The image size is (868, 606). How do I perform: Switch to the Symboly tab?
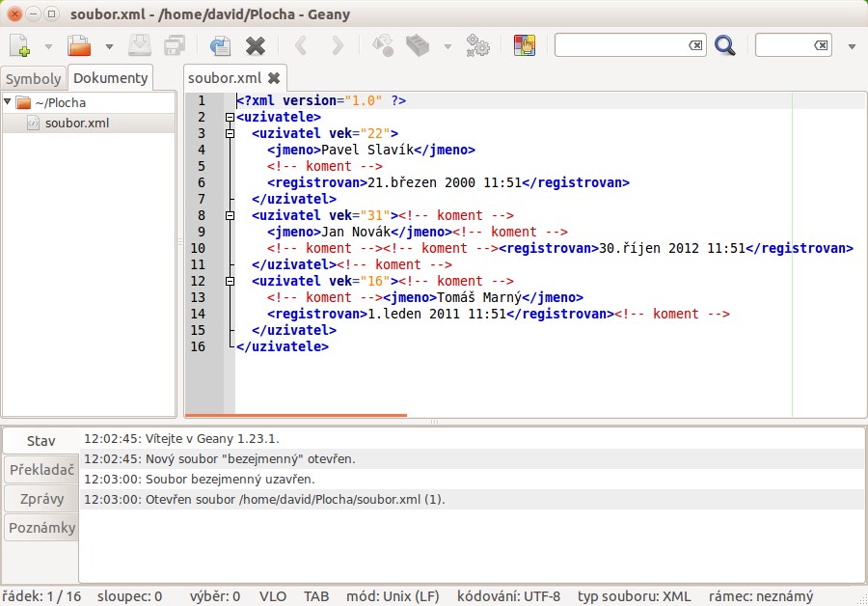[33, 78]
